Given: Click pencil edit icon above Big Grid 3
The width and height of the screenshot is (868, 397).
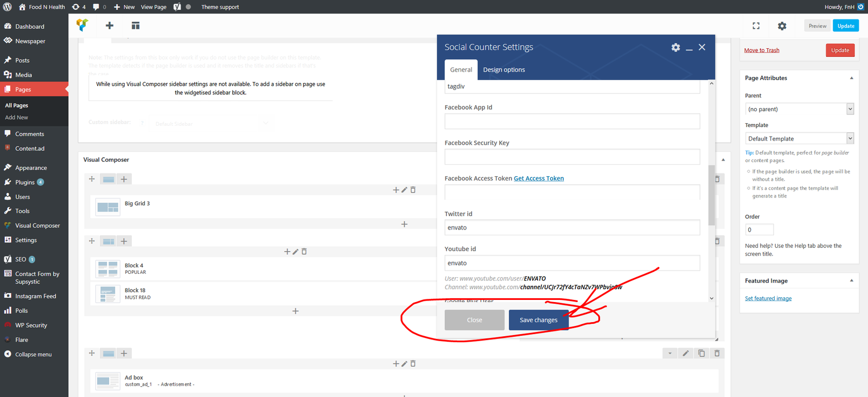Looking at the screenshot, I should [404, 190].
